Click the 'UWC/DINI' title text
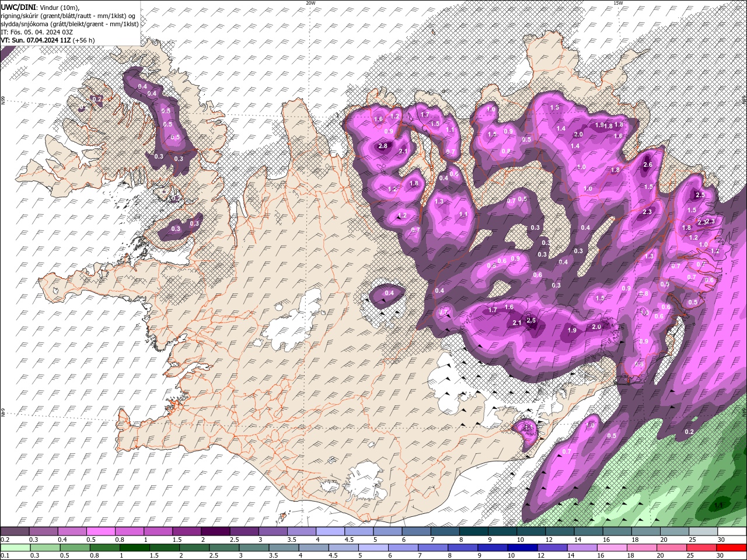747x560 pixels. pos(19,6)
